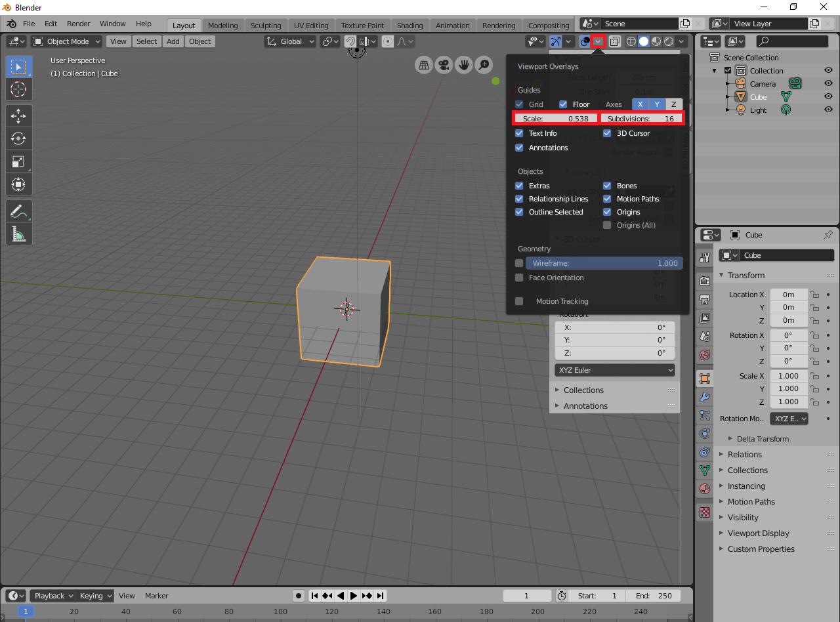This screenshot has height=622, width=840.
Task: Pin the Cube properties context
Action: coord(828,235)
